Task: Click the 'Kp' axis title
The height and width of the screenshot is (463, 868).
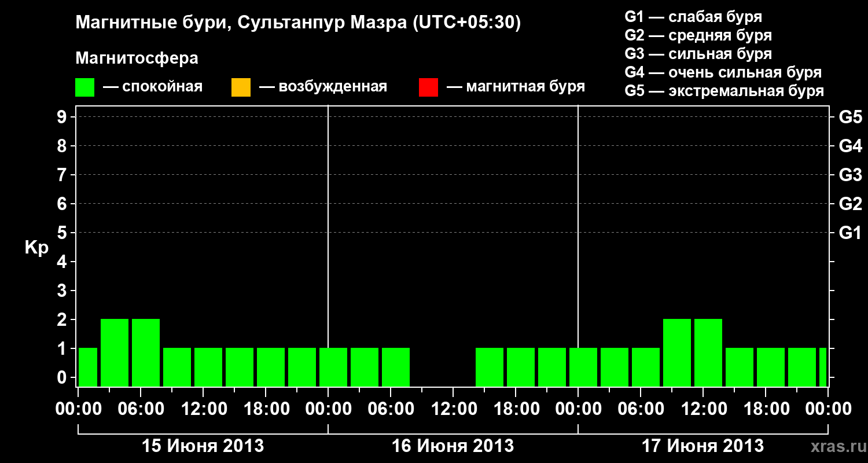Action: pyautogui.click(x=36, y=248)
